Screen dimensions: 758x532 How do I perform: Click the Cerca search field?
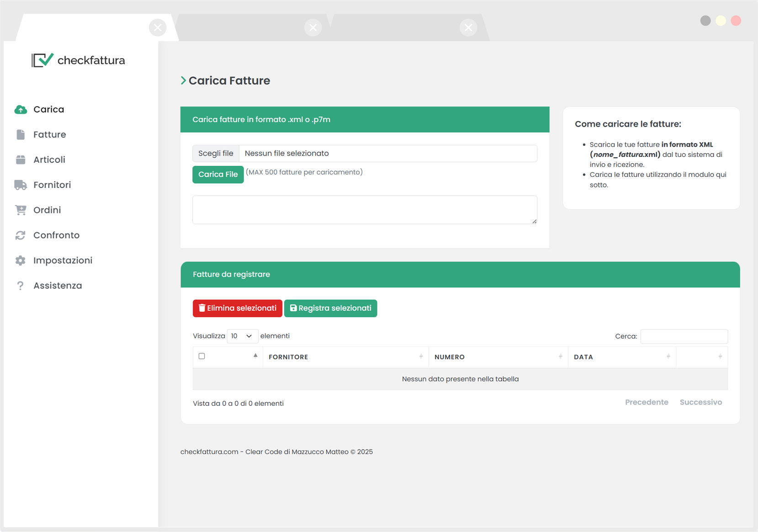684,336
